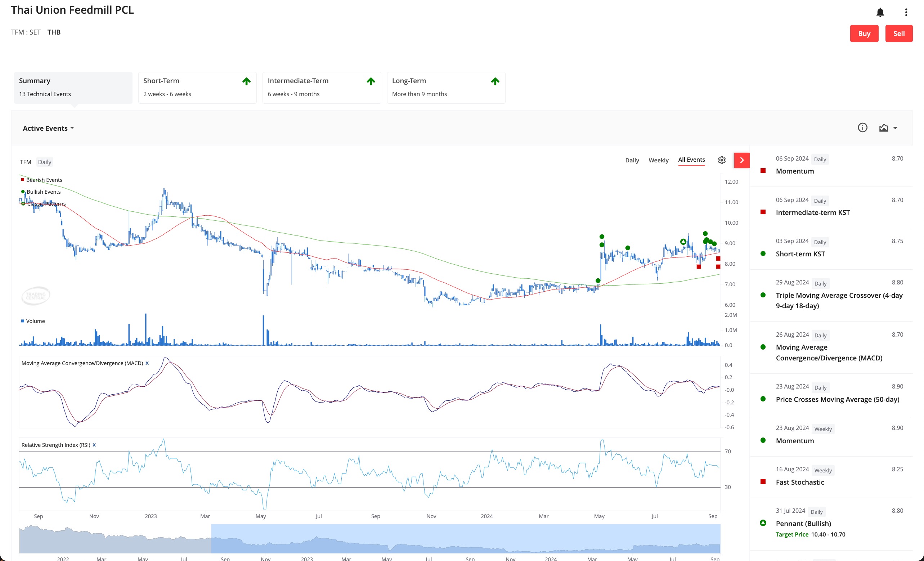The width and height of the screenshot is (924, 561).
Task: Click the Daily timeframe label beside TFM
Action: [x=45, y=162]
